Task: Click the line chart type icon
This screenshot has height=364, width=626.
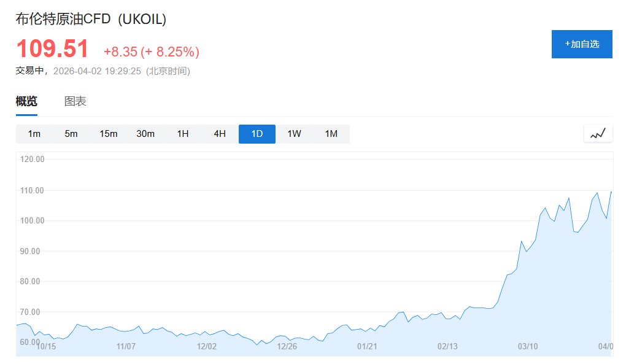Action: pos(598,133)
